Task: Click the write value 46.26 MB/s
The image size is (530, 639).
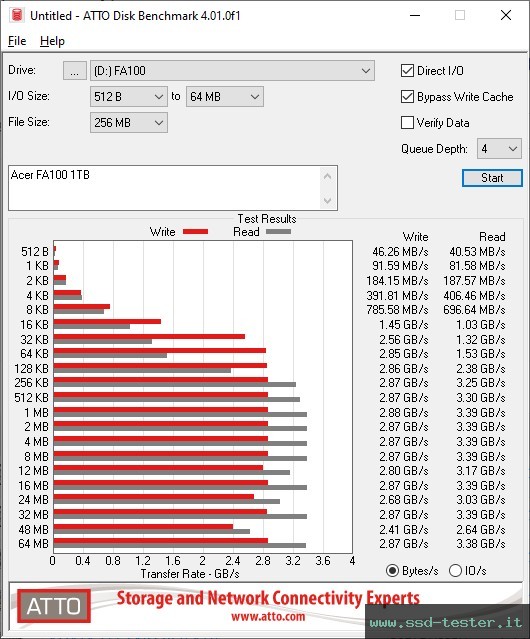Action: [x=400, y=252]
